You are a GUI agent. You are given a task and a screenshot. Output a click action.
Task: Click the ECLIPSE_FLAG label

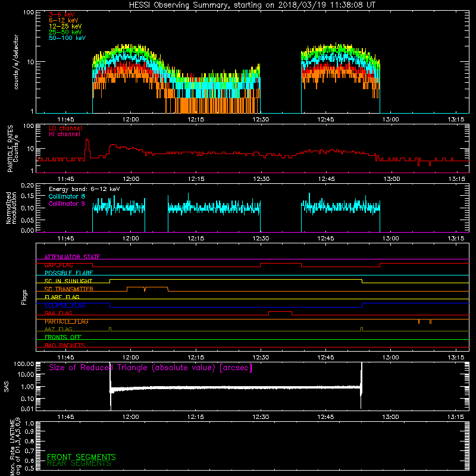click(65, 305)
